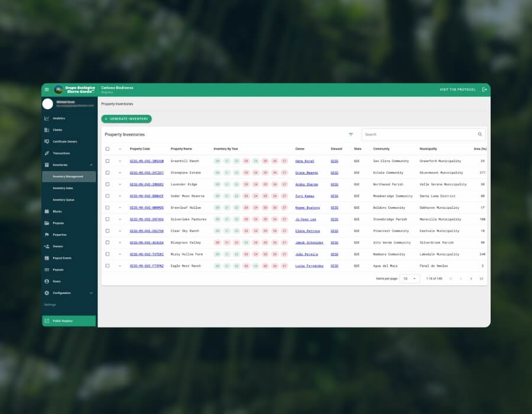
Task: Open Owners in the sidebar
Action: point(69,247)
